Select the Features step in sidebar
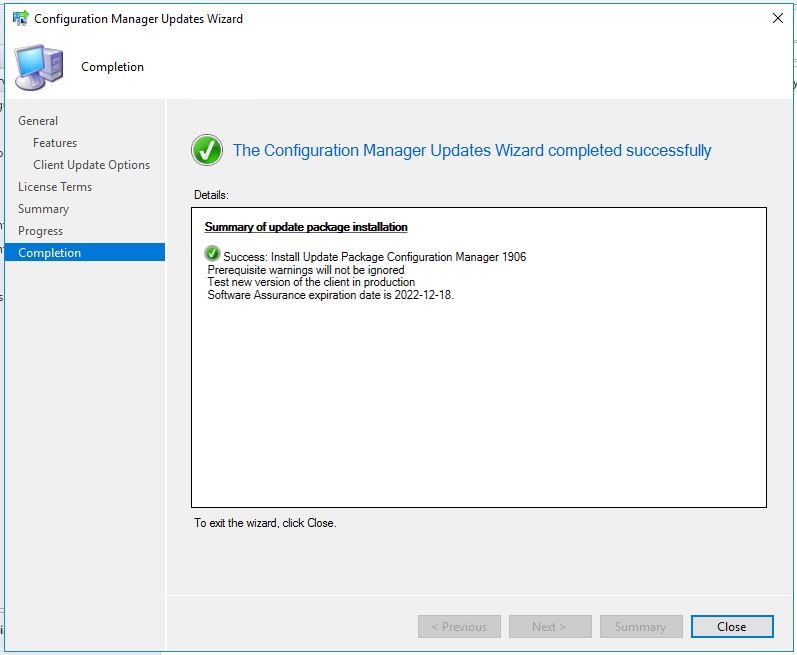The width and height of the screenshot is (797, 655). tap(55, 143)
